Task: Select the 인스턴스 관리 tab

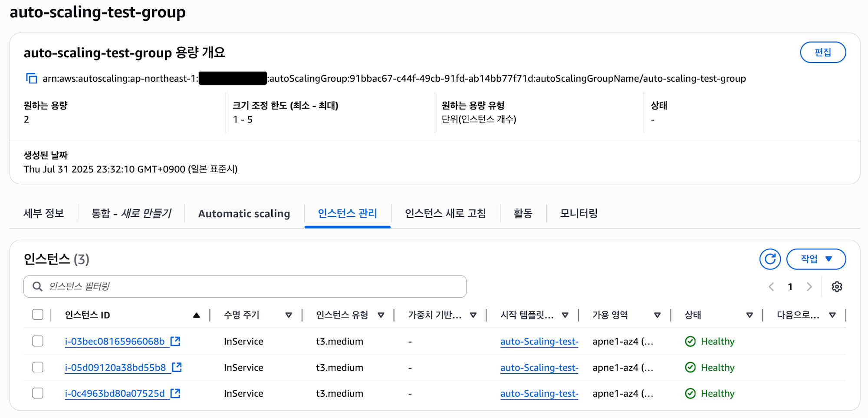Action: coord(348,213)
